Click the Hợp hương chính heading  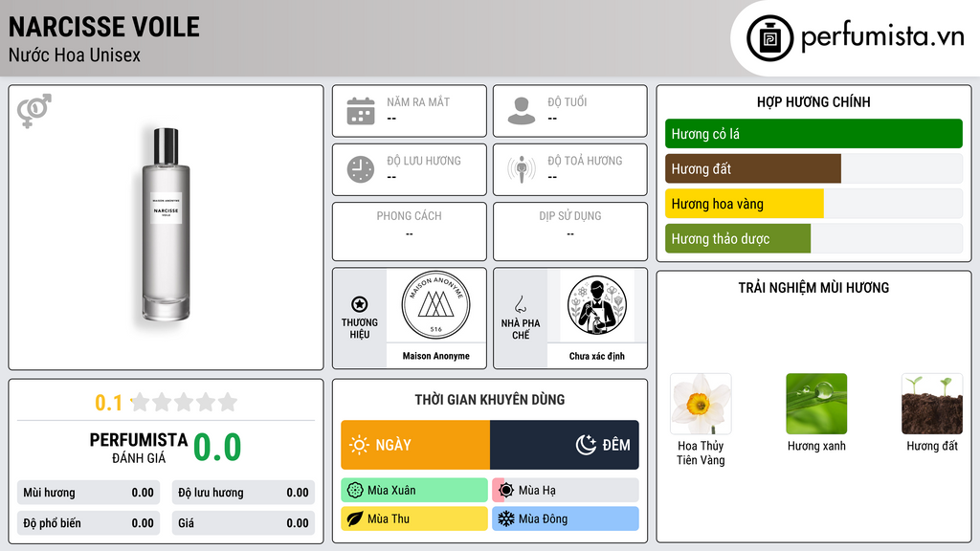point(813,101)
